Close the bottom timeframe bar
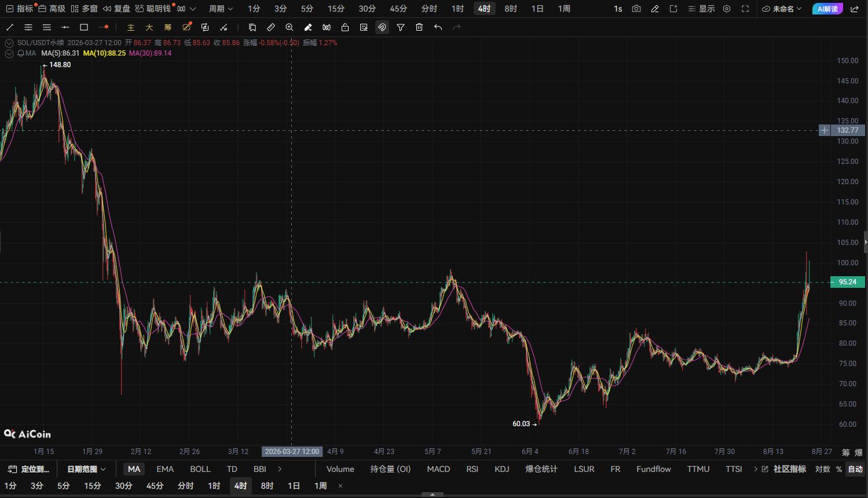Image resolution: width=868 pixels, height=498 pixels. [x=340, y=486]
